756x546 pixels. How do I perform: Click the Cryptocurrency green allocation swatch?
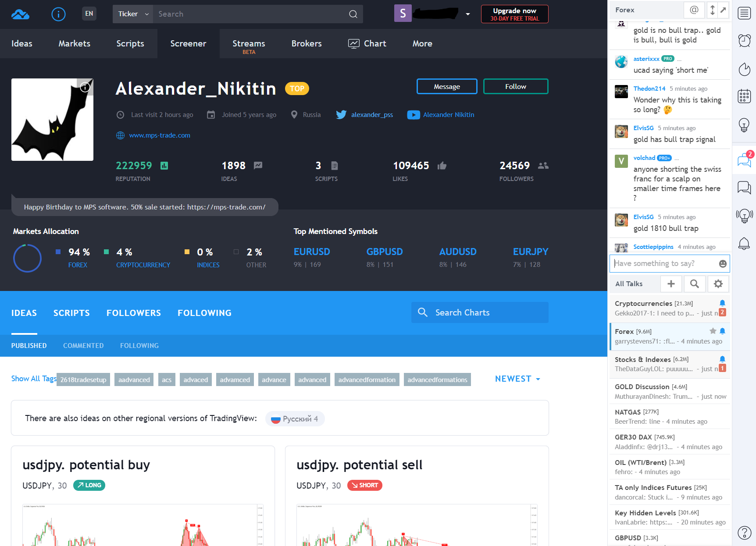tap(106, 252)
